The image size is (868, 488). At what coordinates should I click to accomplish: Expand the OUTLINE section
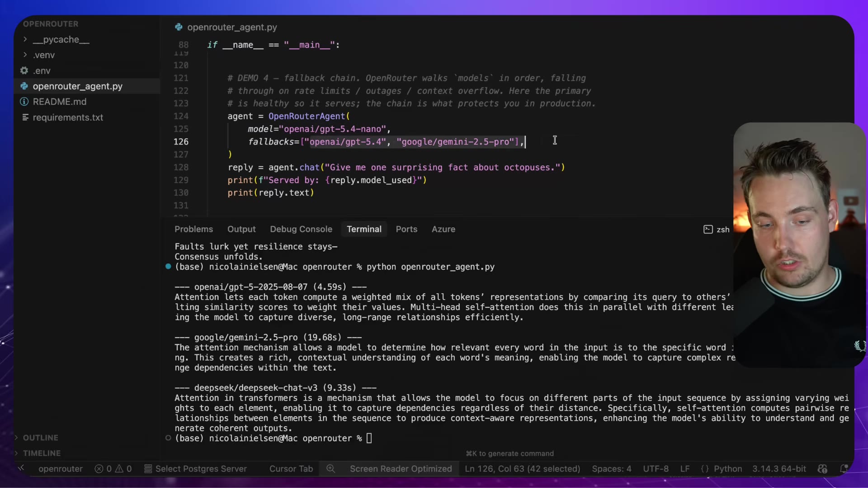pos(40,437)
